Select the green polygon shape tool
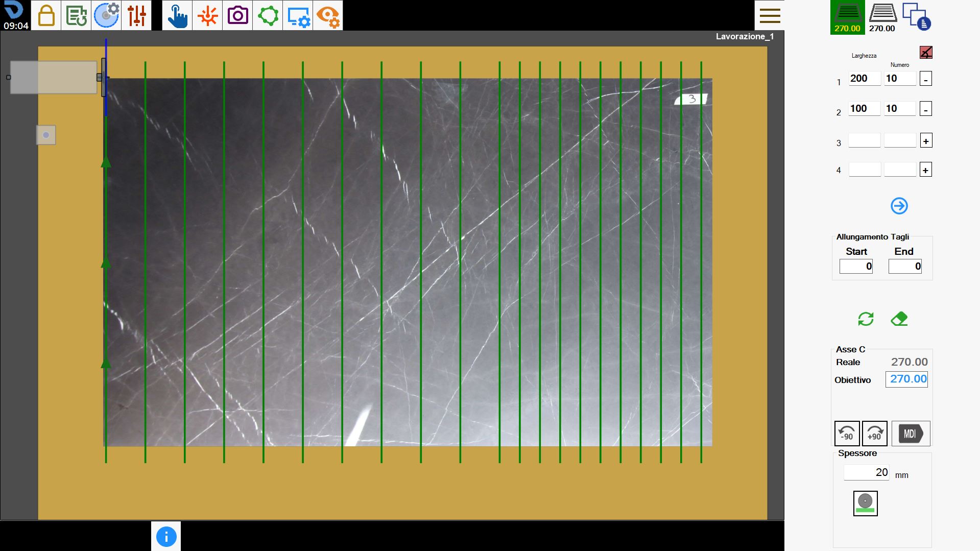 (x=268, y=15)
